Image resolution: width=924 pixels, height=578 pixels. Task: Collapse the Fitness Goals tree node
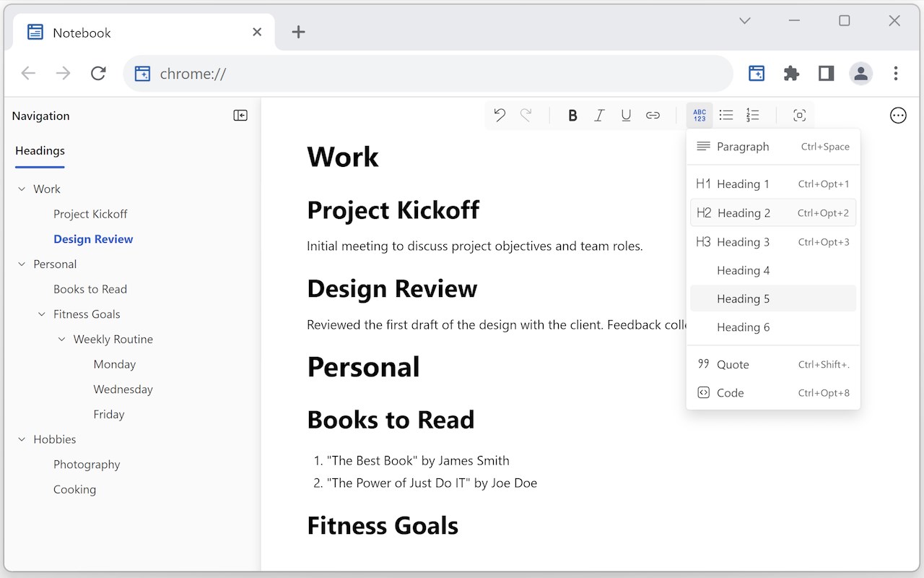(41, 314)
